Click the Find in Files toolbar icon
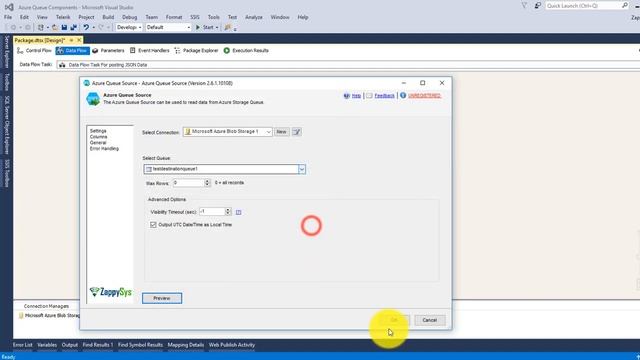The image size is (640, 360). tap(228, 27)
